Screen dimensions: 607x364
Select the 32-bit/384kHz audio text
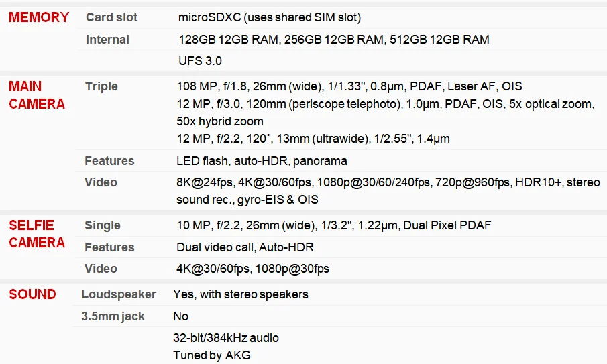226,338
